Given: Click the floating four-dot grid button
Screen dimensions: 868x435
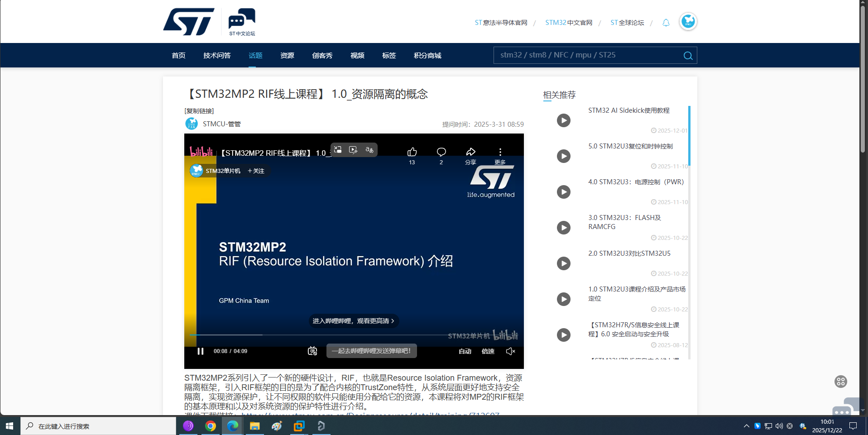Looking at the screenshot, I should click(x=841, y=382).
